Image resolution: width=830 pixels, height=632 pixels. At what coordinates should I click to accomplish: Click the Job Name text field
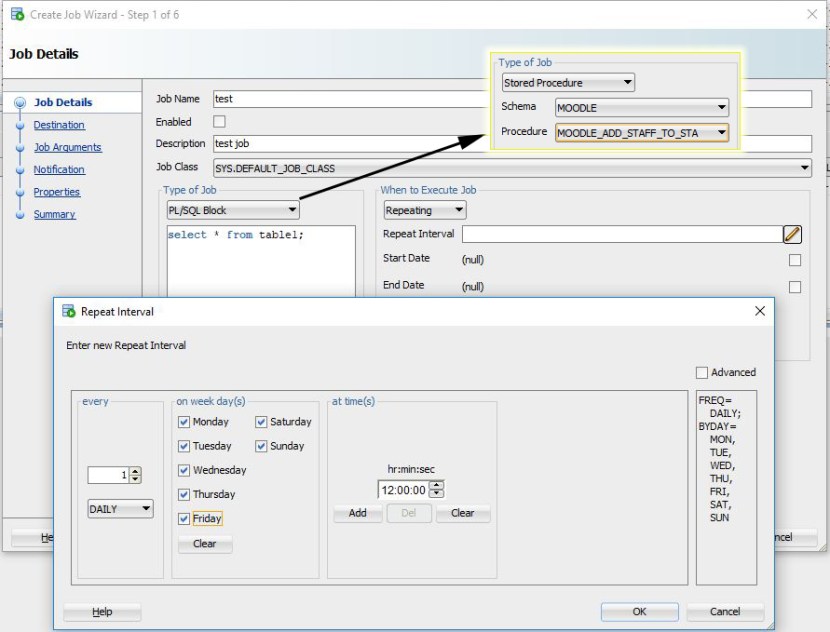350,99
